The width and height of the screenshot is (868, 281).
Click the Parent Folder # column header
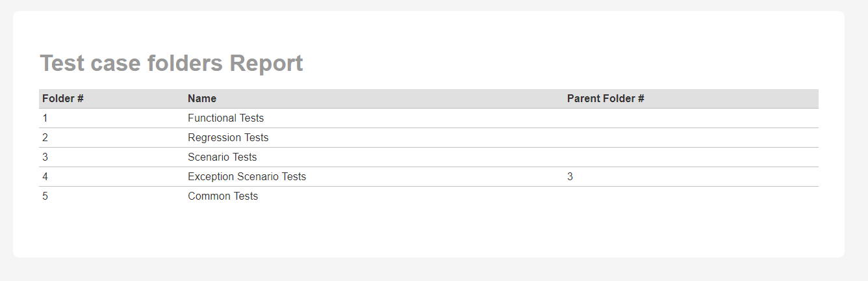(x=606, y=99)
